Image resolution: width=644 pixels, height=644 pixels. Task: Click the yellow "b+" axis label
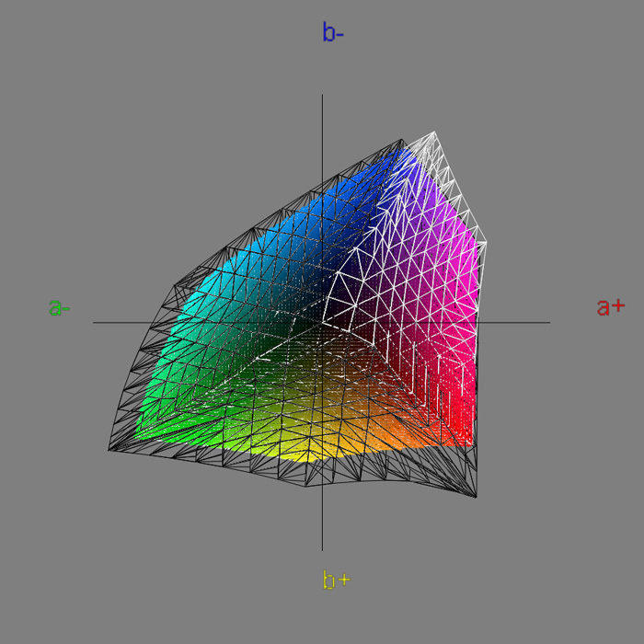point(337,580)
